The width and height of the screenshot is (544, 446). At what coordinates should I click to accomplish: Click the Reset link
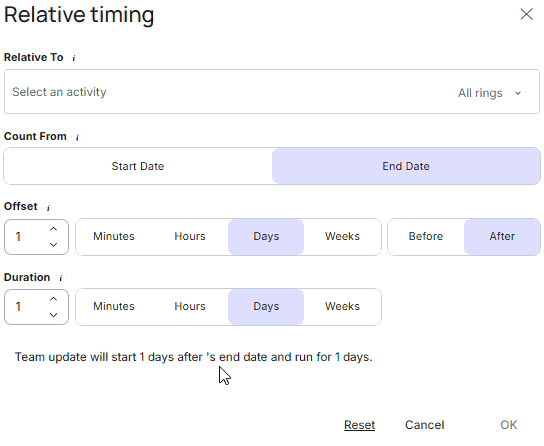[x=359, y=425]
